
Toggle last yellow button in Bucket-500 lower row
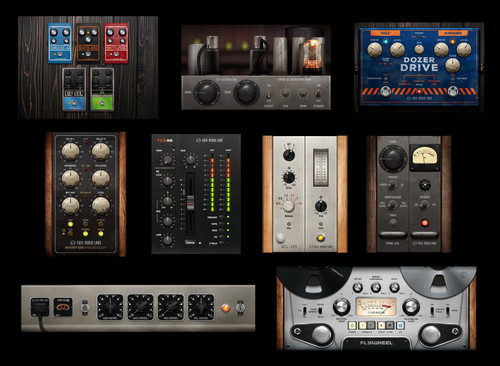tap(101, 234)
